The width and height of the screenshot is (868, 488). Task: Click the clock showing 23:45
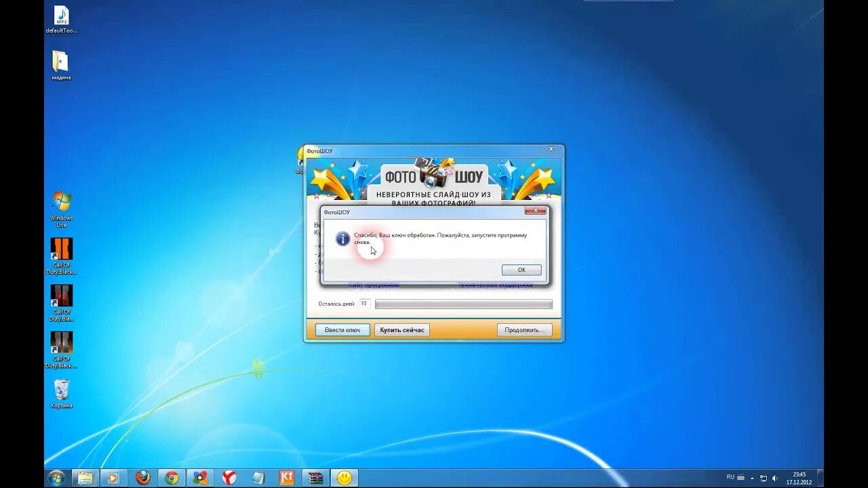[799, 479]
